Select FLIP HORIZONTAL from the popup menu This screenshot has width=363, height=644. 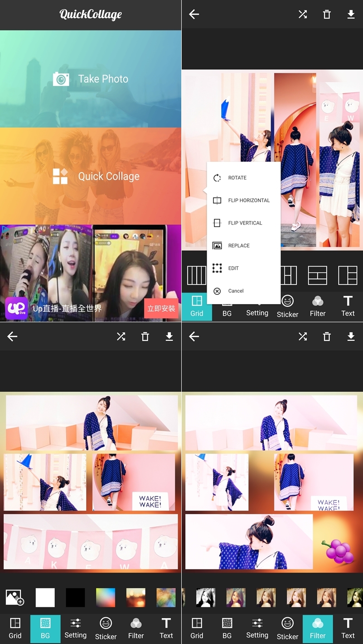coord(248,200)
